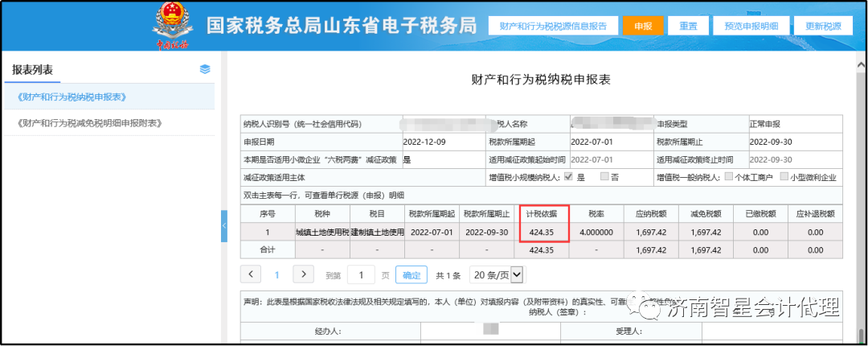Toggle 个体工商户 checkbox
Image resolution: width=868 pixels, height=346 pixels.
728,178
